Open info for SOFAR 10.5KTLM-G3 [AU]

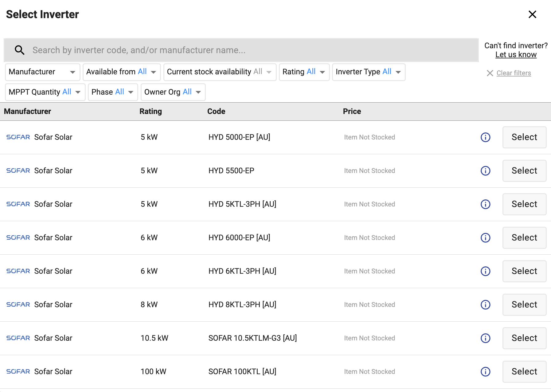[485, 338]
